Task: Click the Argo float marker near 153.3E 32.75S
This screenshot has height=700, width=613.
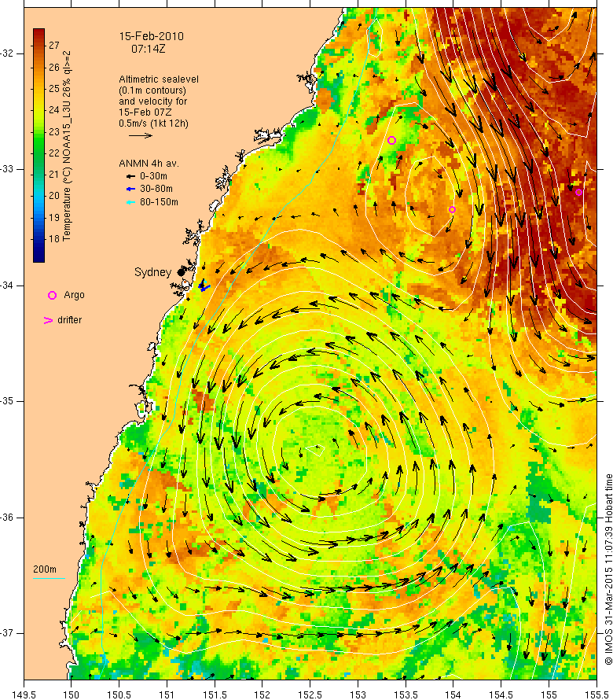Action: [x=391, y=141]
